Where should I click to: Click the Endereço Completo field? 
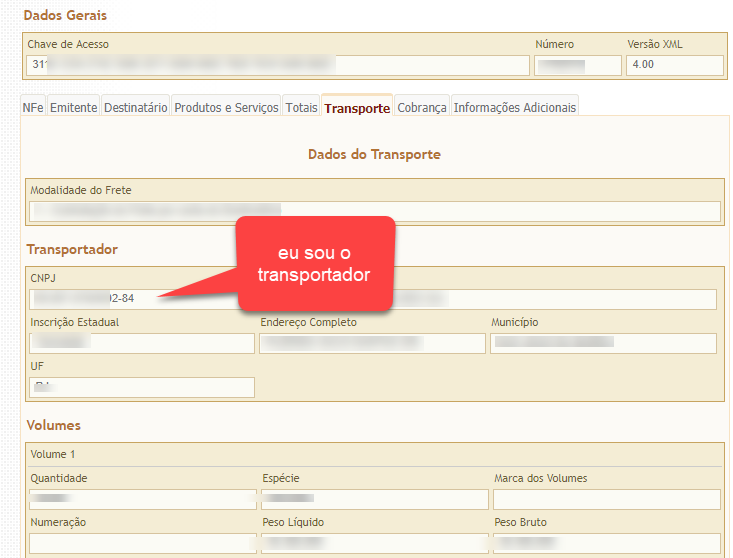point(372,343)
